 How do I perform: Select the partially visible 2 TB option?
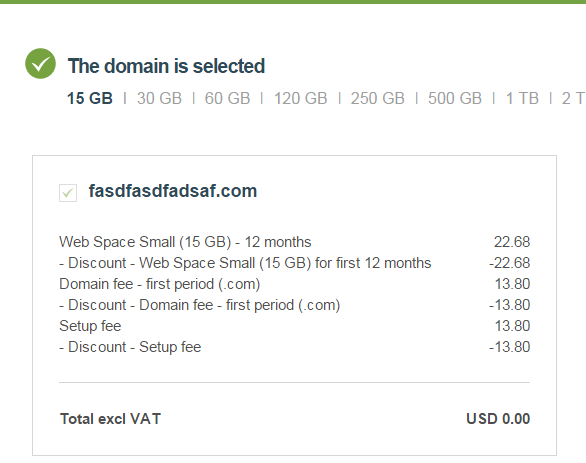[574, 99]
